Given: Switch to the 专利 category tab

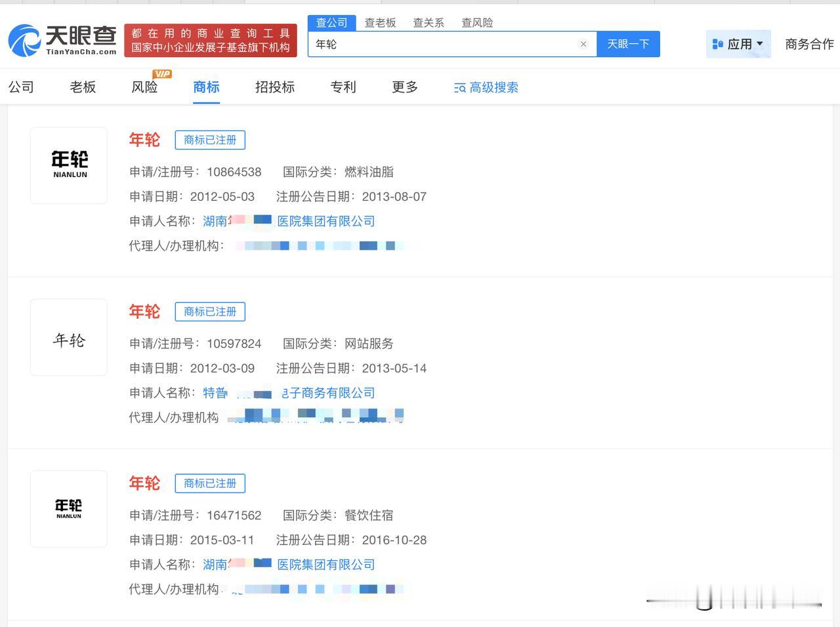Looking at the screenshot, I should point(343,87).
